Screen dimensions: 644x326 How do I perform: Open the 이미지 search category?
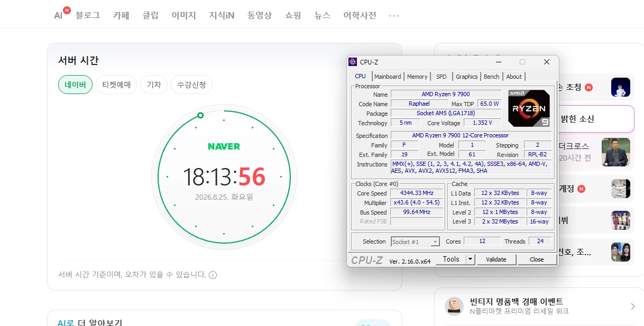tap(183, 15)
